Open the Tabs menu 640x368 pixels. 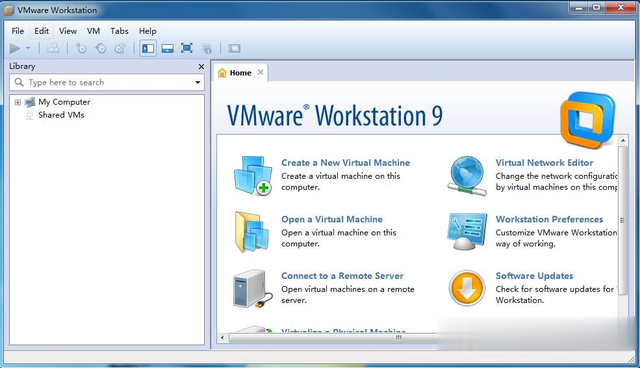coord(119,31)
